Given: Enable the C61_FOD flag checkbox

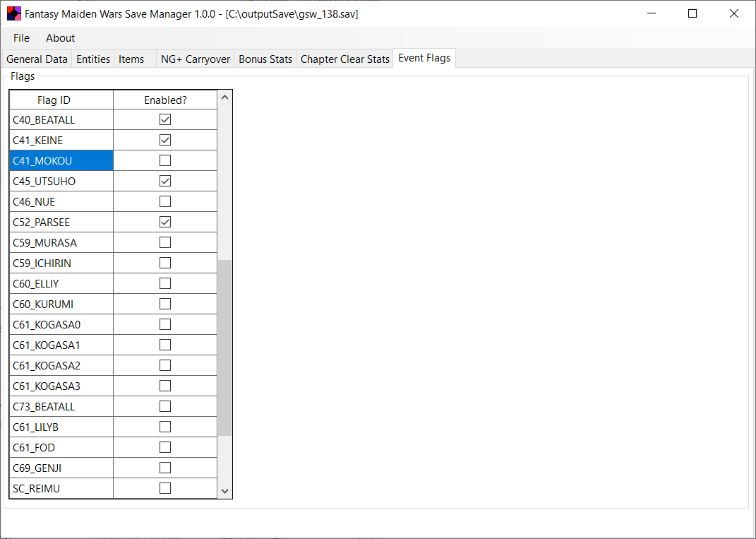Looking at the screenshot, I should [x=165, y=447].
